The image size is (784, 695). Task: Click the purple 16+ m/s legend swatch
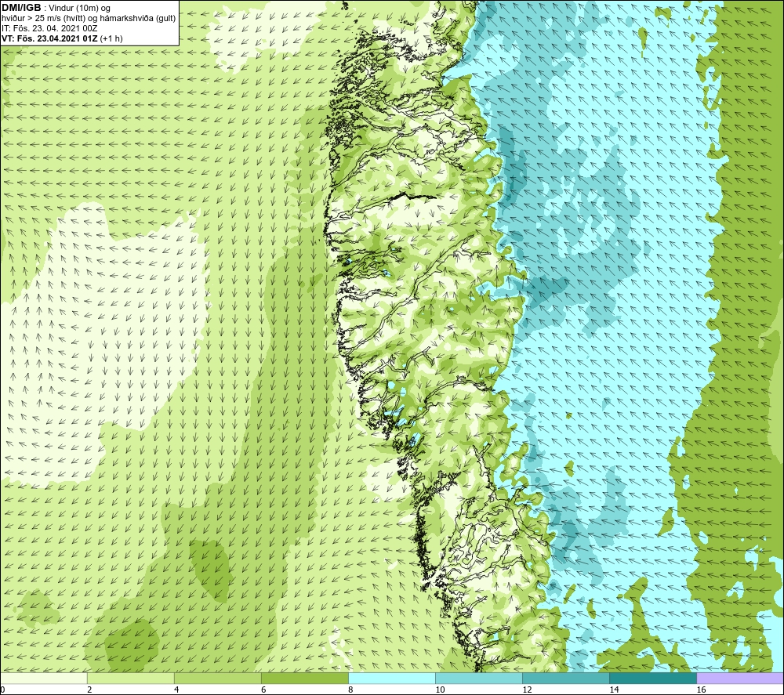[740, 679]
